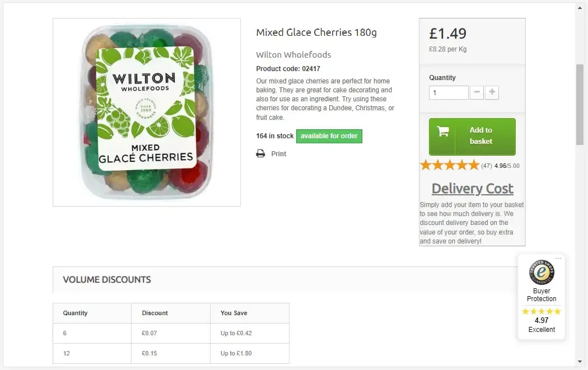588x370 pixels.
Task: Open the Delivery Cost link
Action: tap(472, 188)
